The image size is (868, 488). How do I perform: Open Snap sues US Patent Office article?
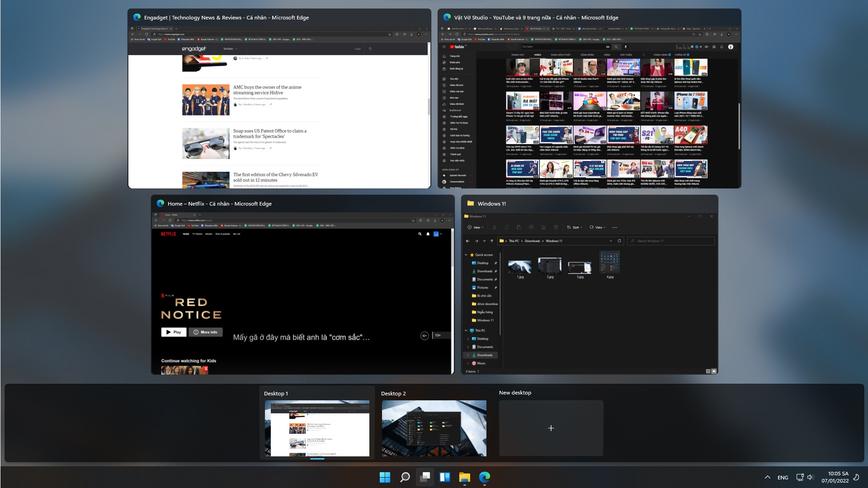coord(270,134)
